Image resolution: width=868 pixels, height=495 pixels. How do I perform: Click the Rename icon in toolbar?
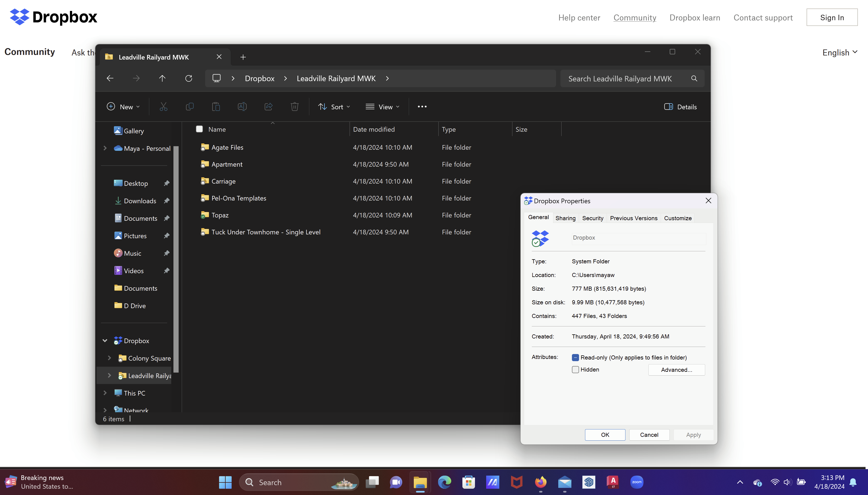242,107
